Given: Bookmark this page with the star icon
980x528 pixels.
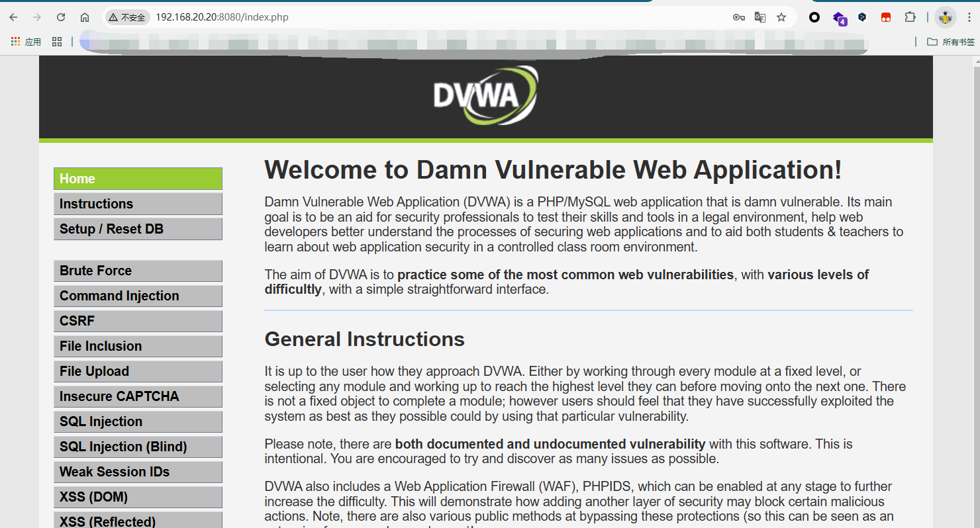Looking at the screenshot, I should tap(781, 17).
